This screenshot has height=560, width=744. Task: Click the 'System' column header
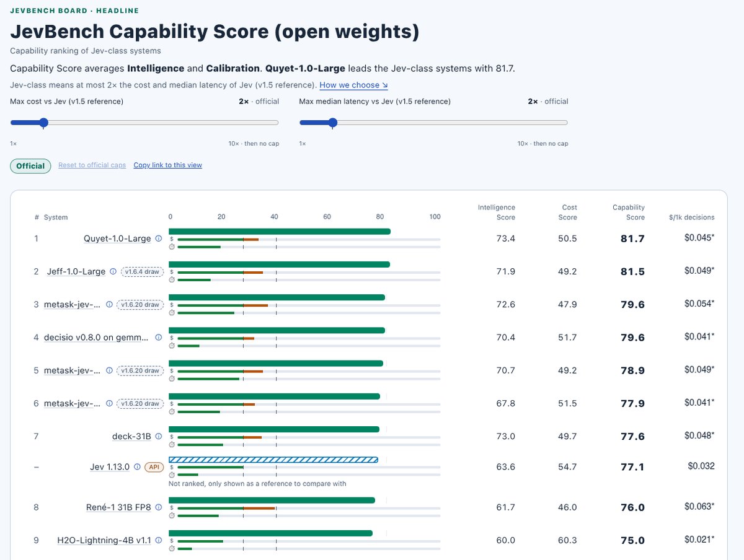click(x=56, y=217)
